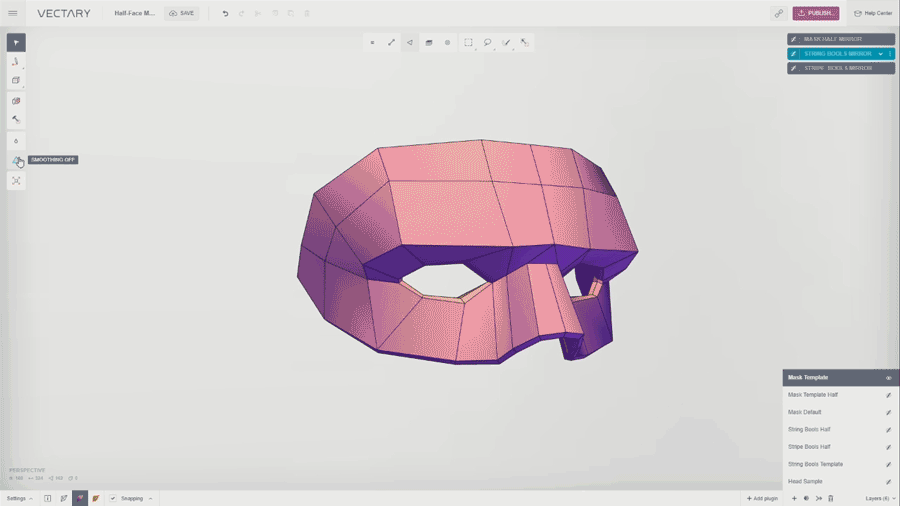This screenshot has width=900, height=506.
Task: Toggle visibility icon for Mask Default layer
Action: click(x=888, y=412)
